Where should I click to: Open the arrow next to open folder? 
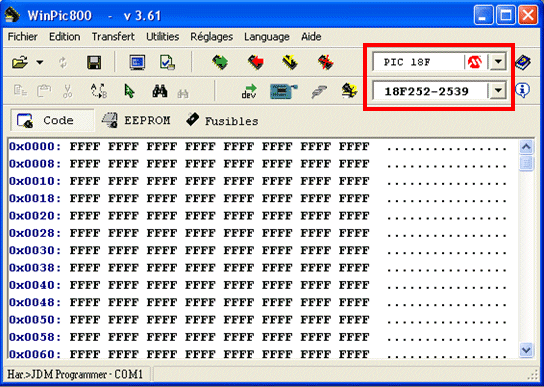point(40,62)
